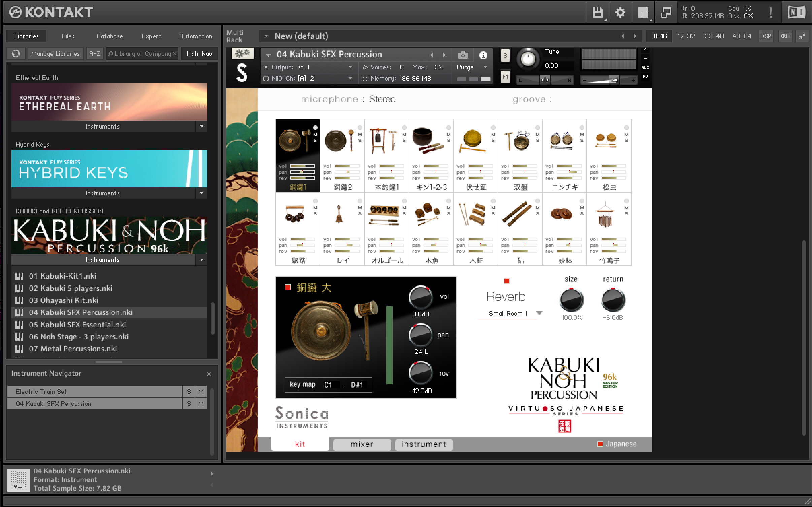Mute the instrument with header M button
Viewport: 812px width, 507px height.
tap(505, 77)
